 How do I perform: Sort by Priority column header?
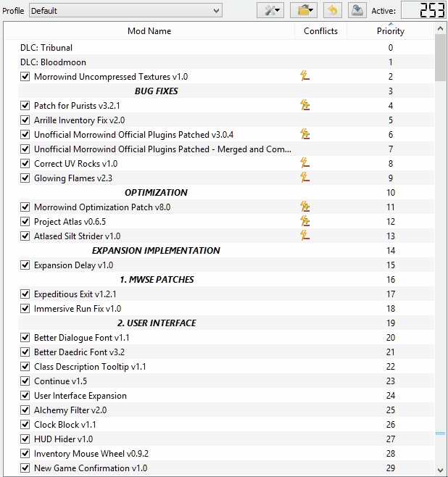coord(391,31)
